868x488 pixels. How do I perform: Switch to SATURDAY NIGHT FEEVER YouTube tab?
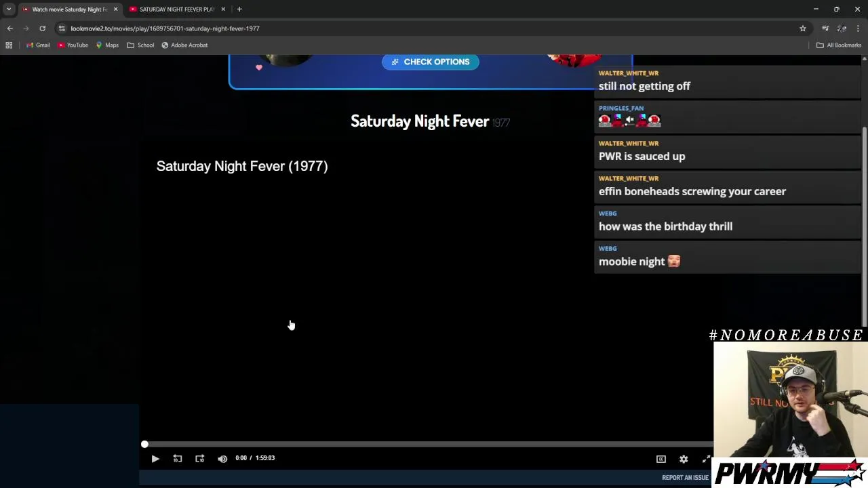(x=176, y=9)
